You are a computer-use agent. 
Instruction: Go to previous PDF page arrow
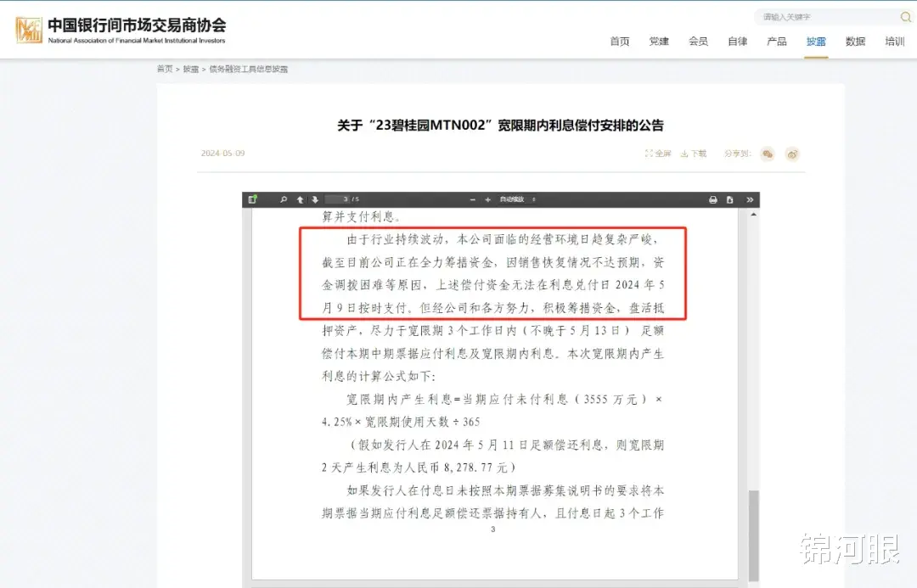click(x=300, y=199)
